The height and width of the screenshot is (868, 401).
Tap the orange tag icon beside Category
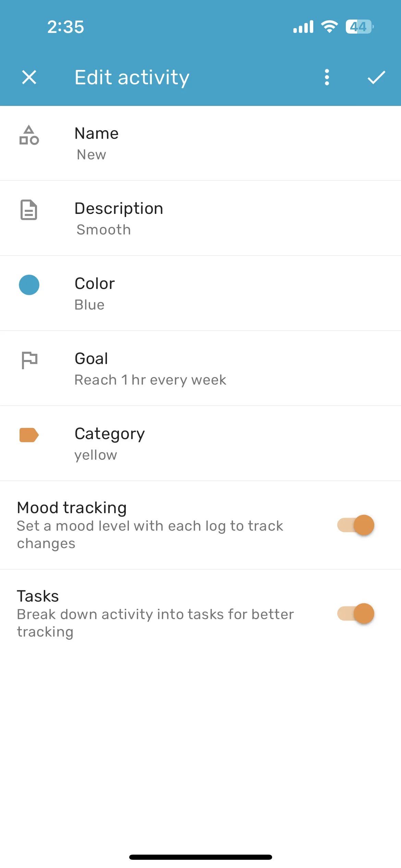pyautogui.click(x=29, y=435)
